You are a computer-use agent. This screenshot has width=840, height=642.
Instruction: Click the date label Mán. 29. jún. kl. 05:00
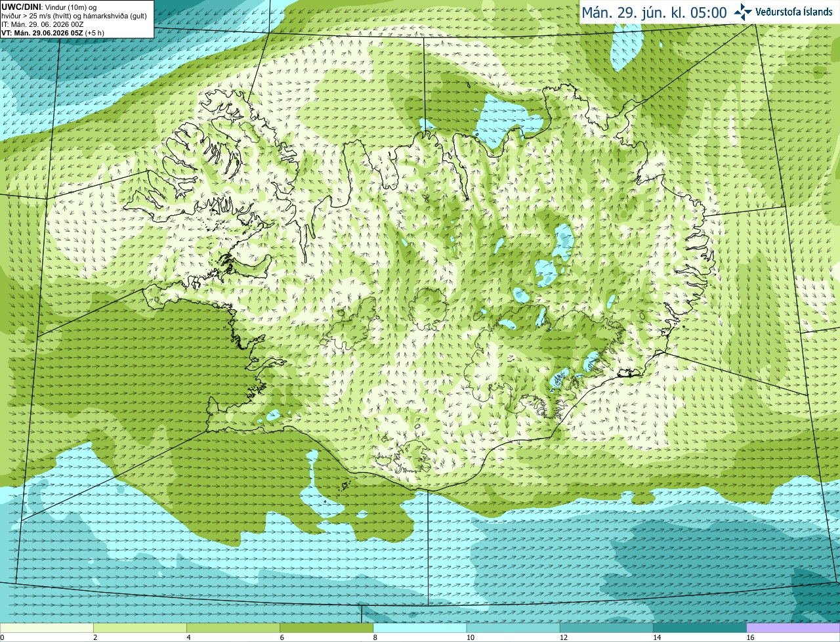tap(654, 12)
